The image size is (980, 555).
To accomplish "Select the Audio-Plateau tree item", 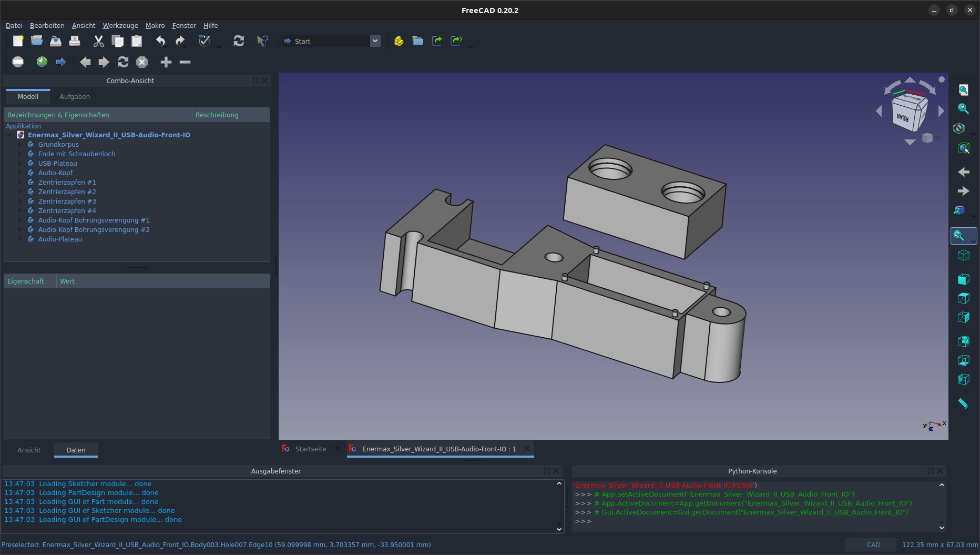I will 60,239.
